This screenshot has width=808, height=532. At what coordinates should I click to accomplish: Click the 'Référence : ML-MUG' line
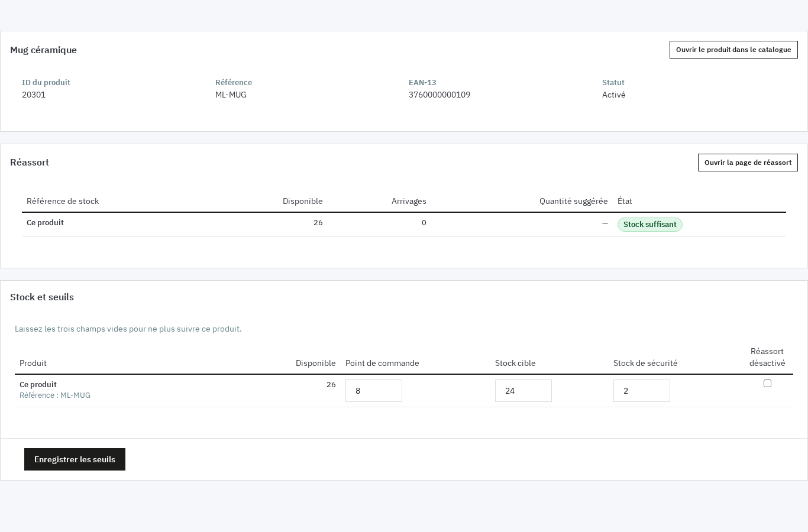click(x=55, y=395)
